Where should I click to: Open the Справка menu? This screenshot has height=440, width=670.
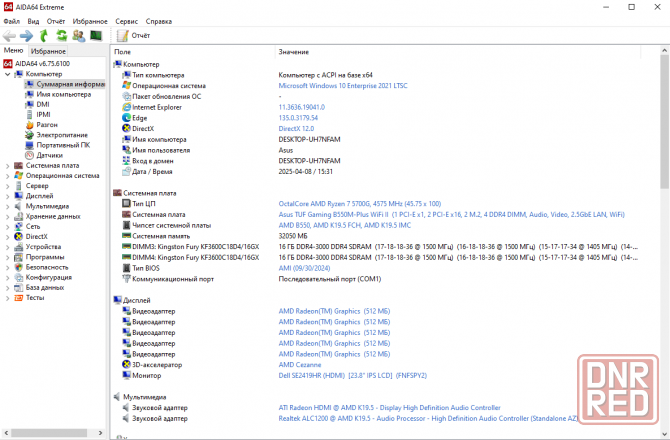[x=159, y=21]
